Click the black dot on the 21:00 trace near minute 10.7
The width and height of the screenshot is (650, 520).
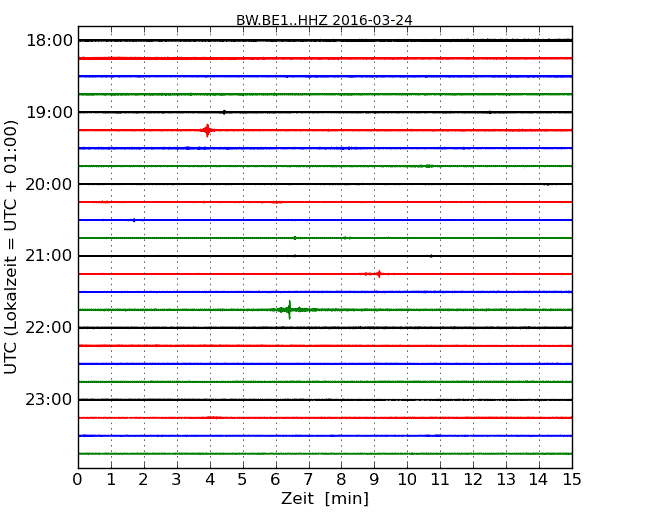pyautogui.click(x=431, y=256)
